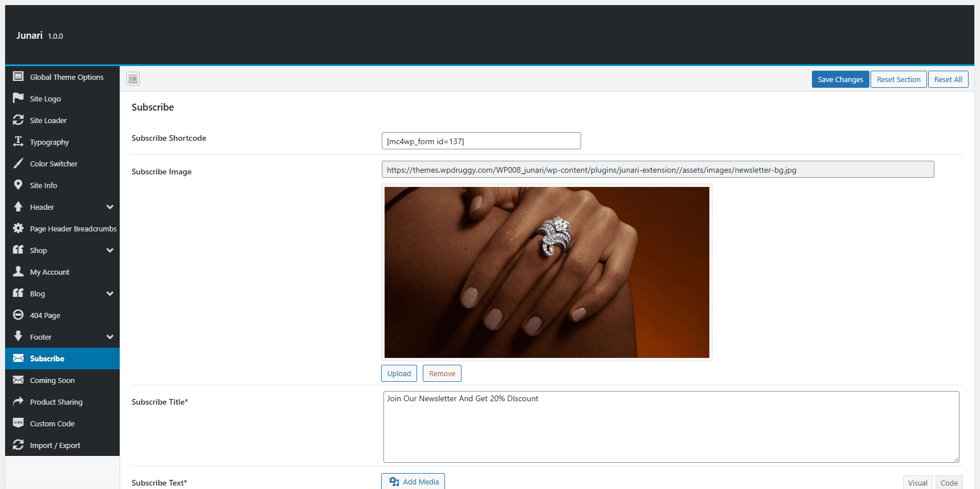The image size is (980, 489).
Task: Click the Page Header Breadcrumbs gear icon
Action: (18, 228)
